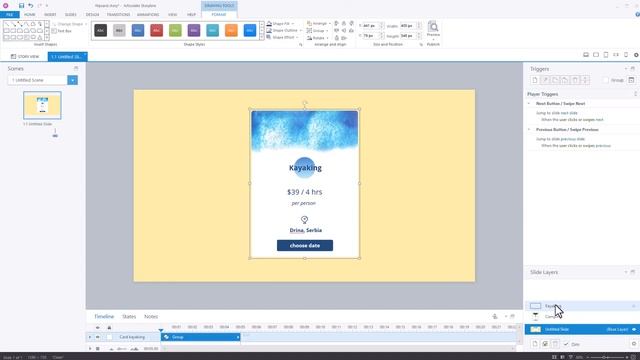Toggle the Dim checkbox in Slide Layers
The image size is (640, 360).
[x=566, y=344]
